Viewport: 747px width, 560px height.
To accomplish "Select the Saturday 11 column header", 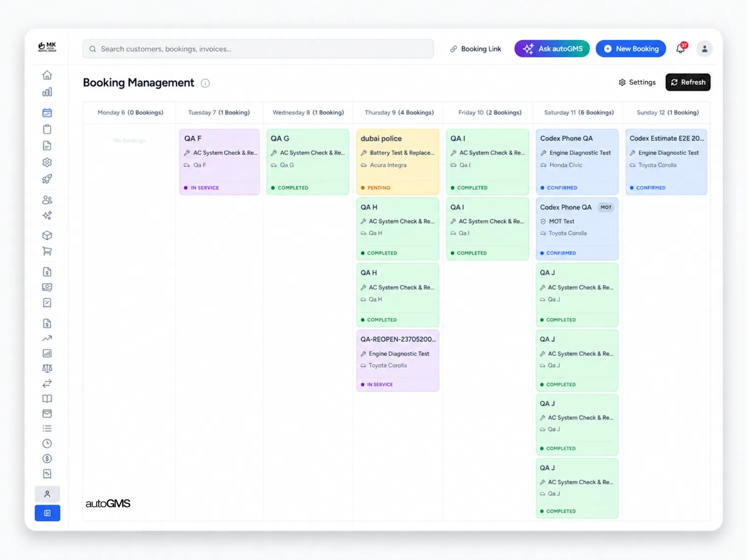I will pos(579,112).
